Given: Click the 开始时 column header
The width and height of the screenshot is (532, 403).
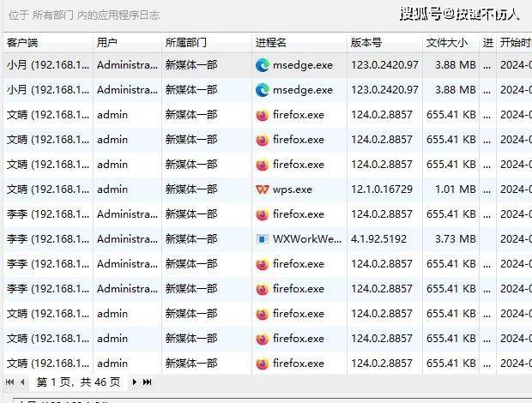Looking at the screenshot, I should coord(514,42).
